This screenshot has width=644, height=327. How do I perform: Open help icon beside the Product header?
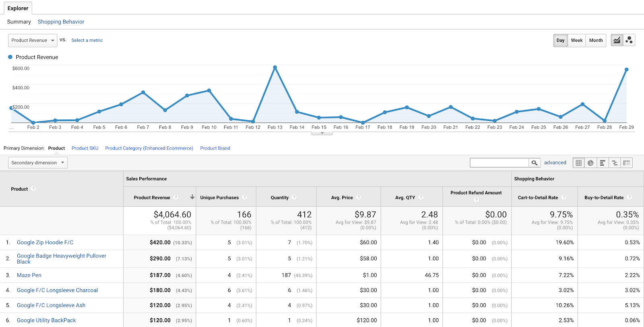tap(33, 189)
